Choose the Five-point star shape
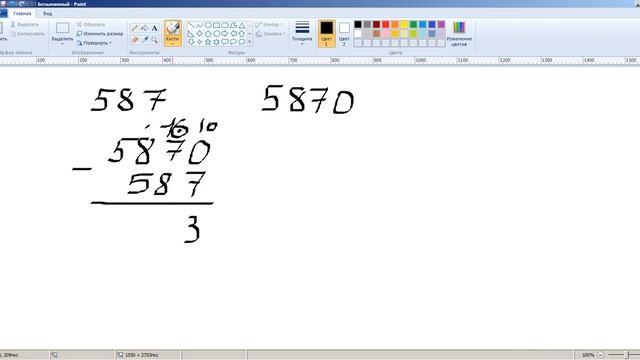Screen dimensions: 640x360 coord(208,42)
